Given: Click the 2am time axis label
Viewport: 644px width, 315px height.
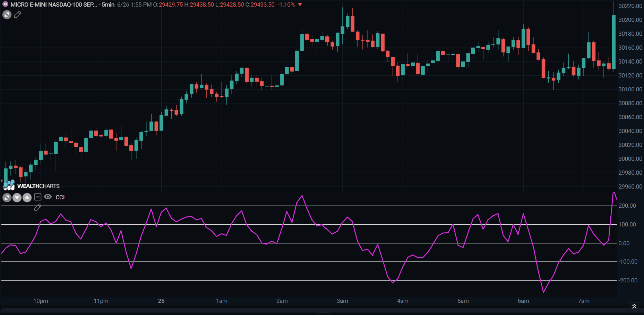Looking at the screenshot, I should pyautogui.click(x=282, y=301).
